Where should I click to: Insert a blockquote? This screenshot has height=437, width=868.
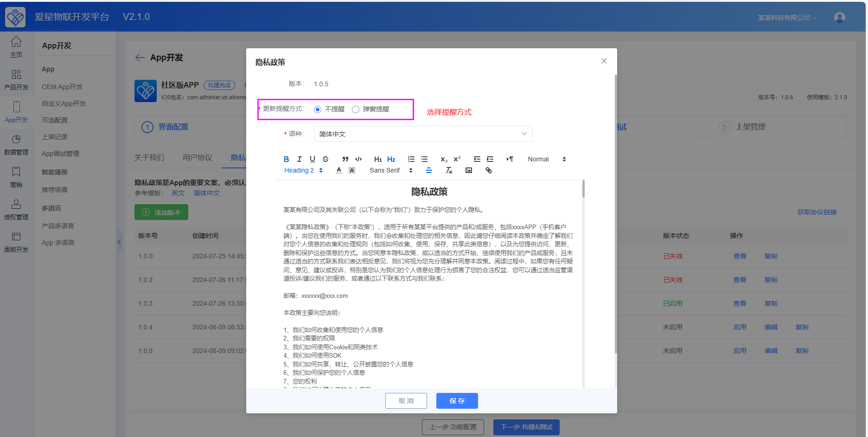coord(345,159)
